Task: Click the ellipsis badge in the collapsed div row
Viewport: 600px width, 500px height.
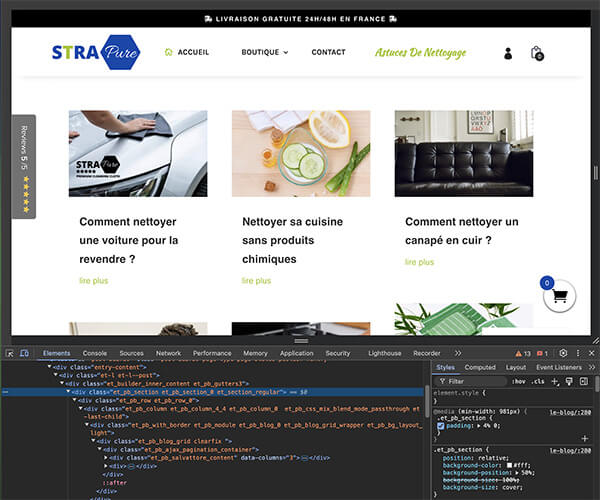Action: [x=131, y=466]
